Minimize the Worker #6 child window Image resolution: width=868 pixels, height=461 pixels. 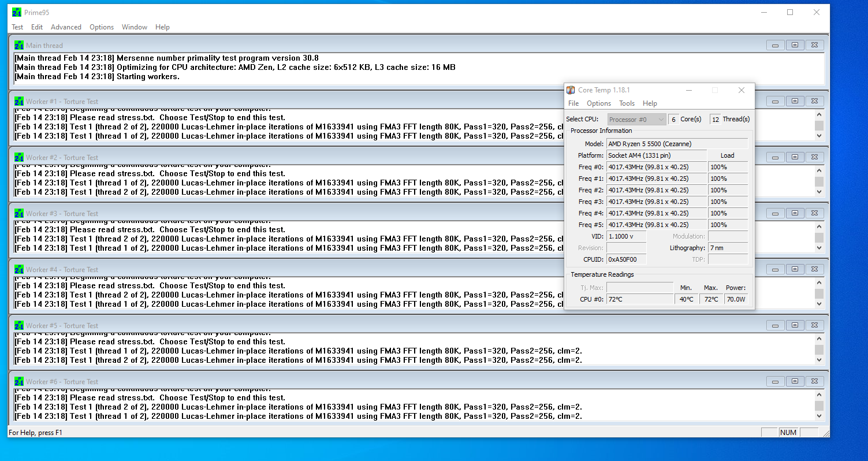pos(775,381)
